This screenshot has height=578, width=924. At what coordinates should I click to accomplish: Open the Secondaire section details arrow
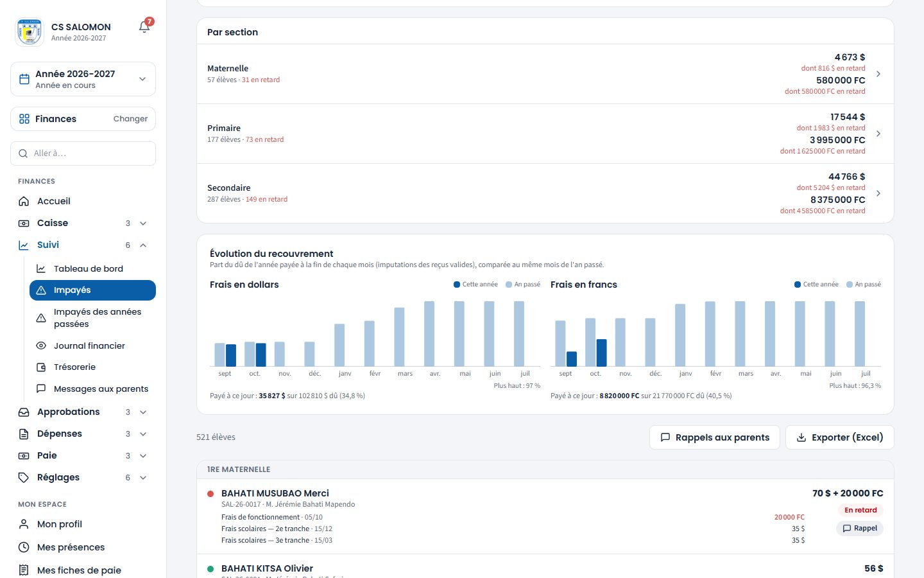878,193
